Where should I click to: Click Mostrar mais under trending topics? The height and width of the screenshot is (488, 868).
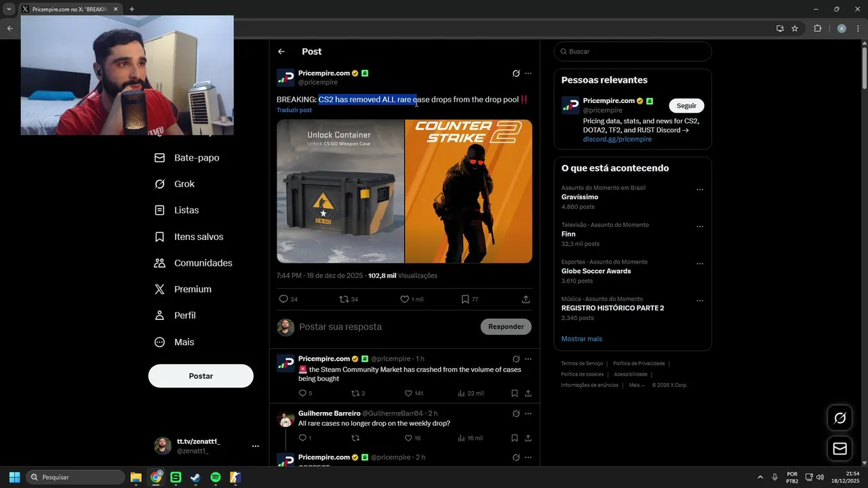coord(582,339)
